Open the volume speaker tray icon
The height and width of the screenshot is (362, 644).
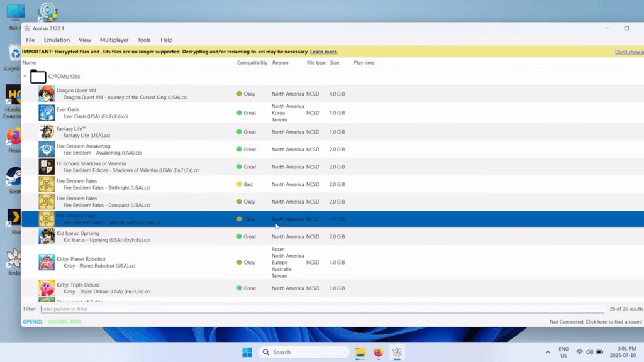(590, 352)
